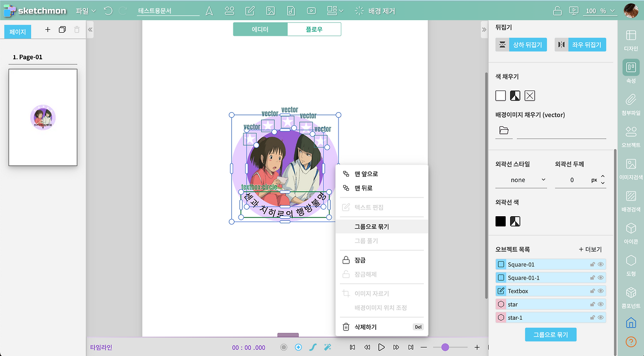The width and height of the screenshot is (644, 356).
Task: Open the layout template dropdown in top toolbar
Action: pos(335,11)
